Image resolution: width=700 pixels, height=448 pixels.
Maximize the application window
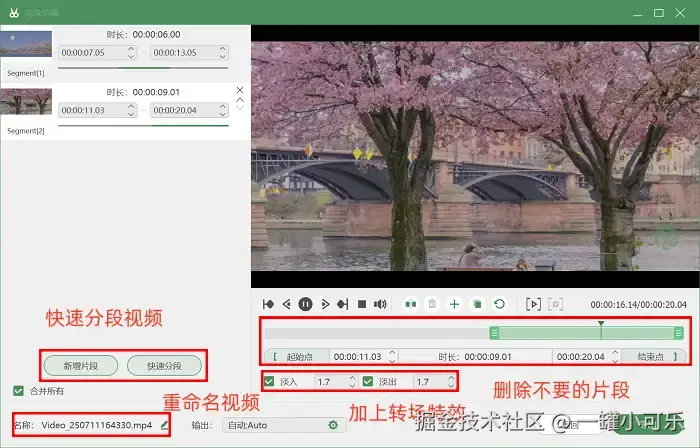click(659, 13)
